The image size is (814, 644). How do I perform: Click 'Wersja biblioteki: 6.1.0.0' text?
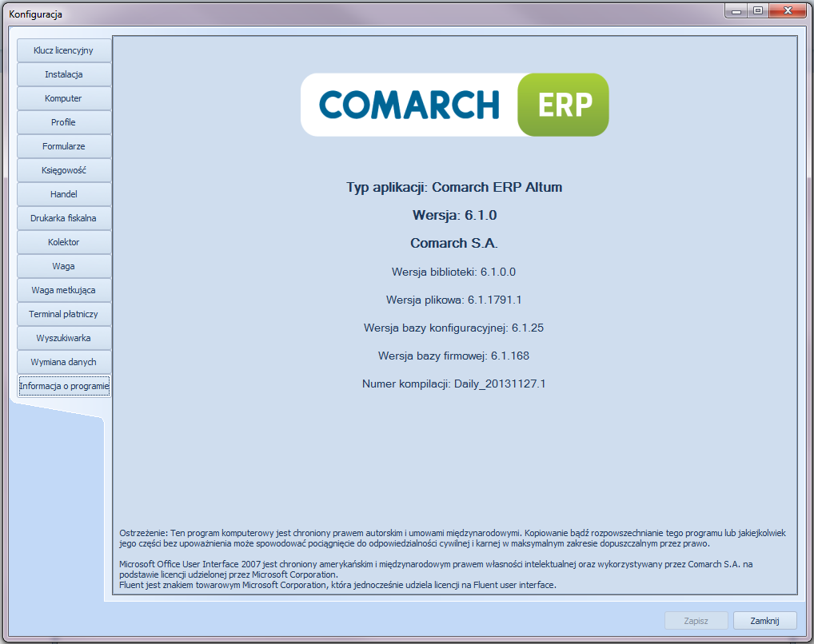(453, 272)
